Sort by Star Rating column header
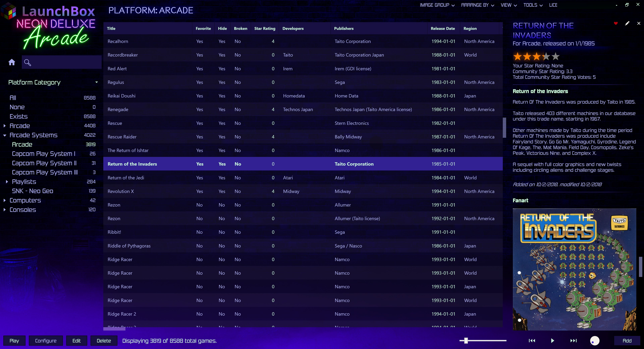Screen dimensions: 644x349 pyautogui.click(x=265, y=29)
